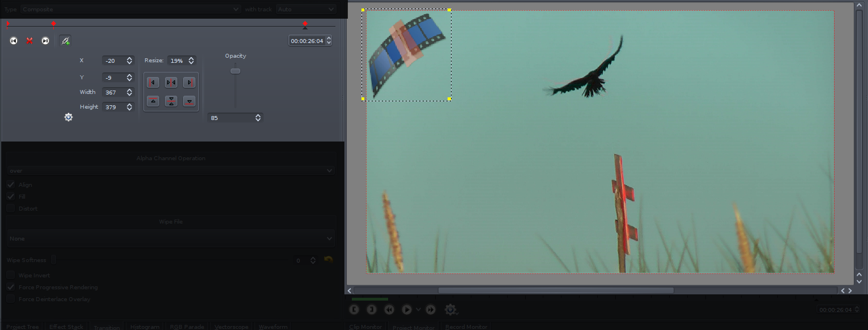This screenshot has width=868, height=330.
Task: Click the Opacity slider handle
Action: pyautogui.click(x=235, y=71)
